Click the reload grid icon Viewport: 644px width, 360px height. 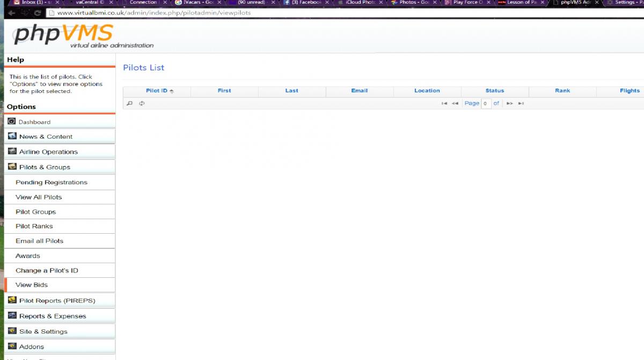tap(142, 103)
